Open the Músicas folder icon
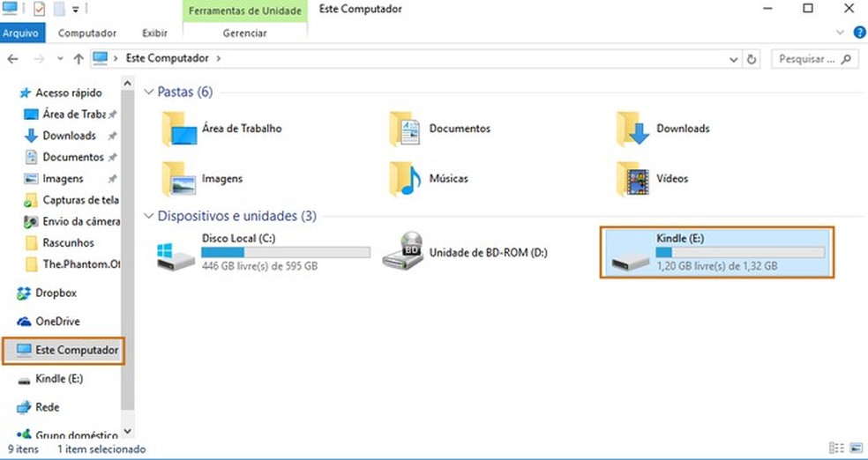This screenshot has height=460, width=868. pos(405,179)
